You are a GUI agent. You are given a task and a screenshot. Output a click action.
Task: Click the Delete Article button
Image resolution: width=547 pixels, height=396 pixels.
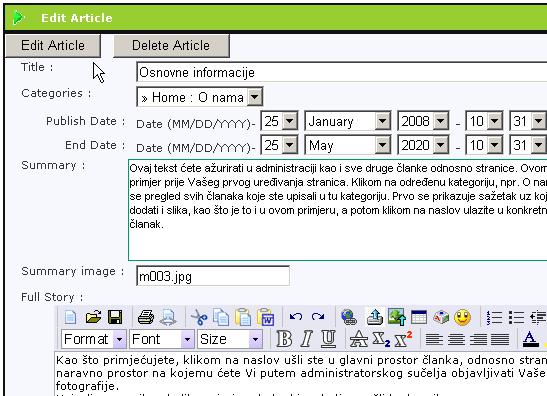[x=171, y=46]
